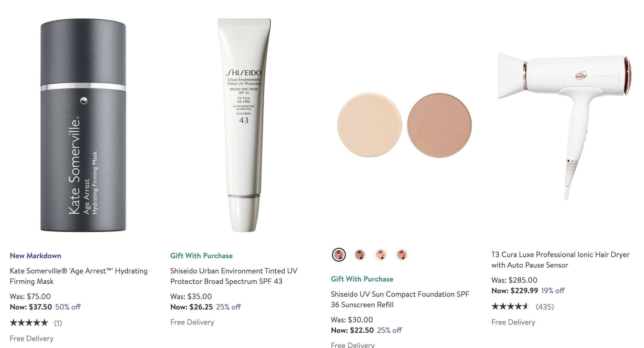Screen dimensions: 644x348
Task: Click the star rating under T3 hair dryer
Action: pyautogui.click(x=510, y=306)
